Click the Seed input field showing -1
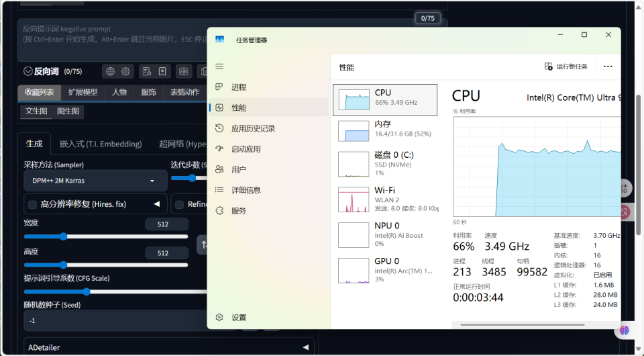The image size is (644, 356). (x=116, y=320)
